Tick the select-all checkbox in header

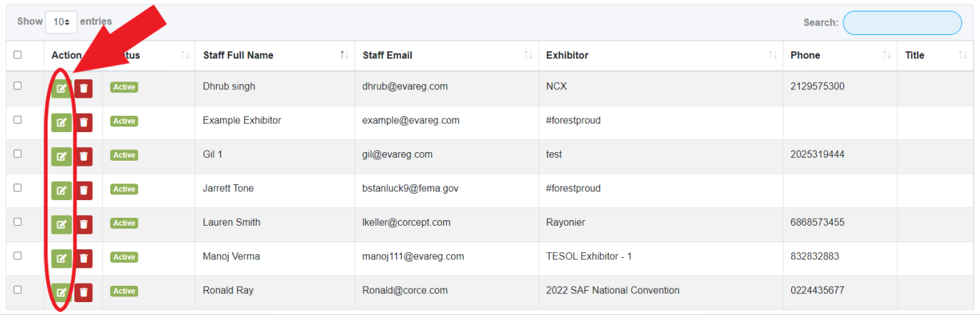click(x=18, y=55)
